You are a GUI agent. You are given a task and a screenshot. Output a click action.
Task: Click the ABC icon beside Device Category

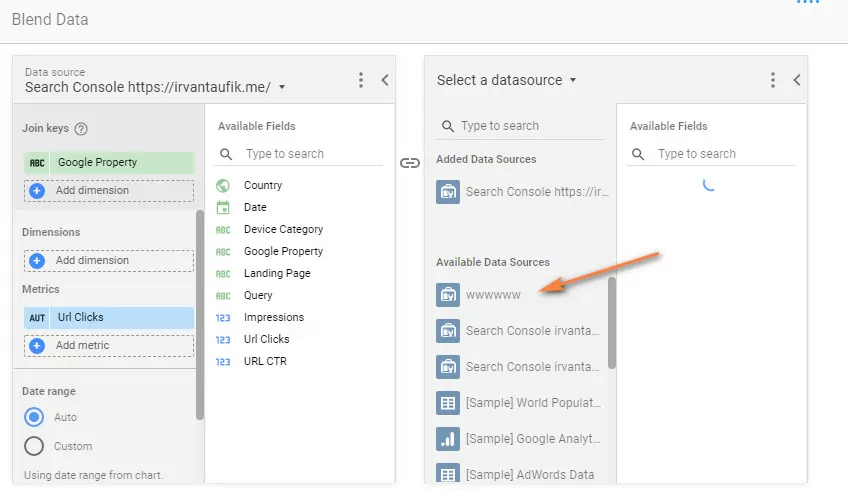click(x=223, y=230)
